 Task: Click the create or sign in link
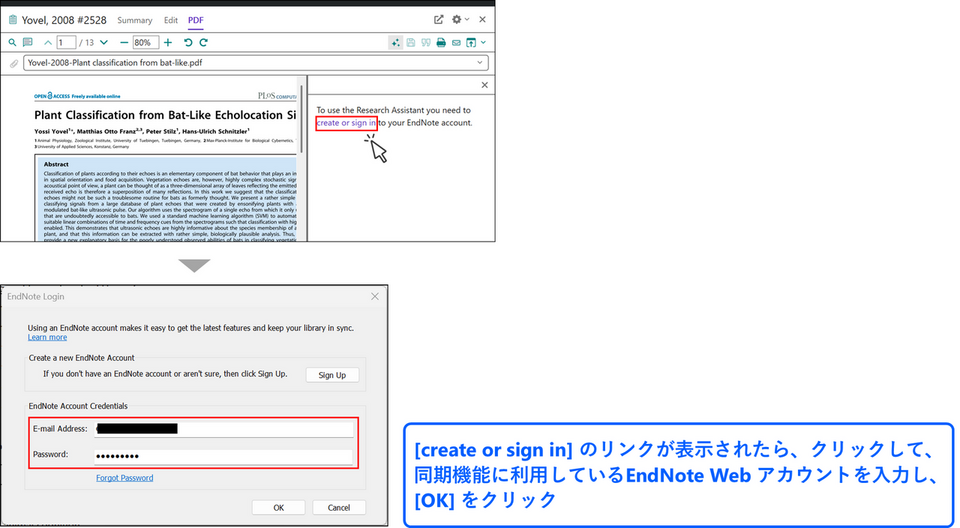tap(346, 123)
